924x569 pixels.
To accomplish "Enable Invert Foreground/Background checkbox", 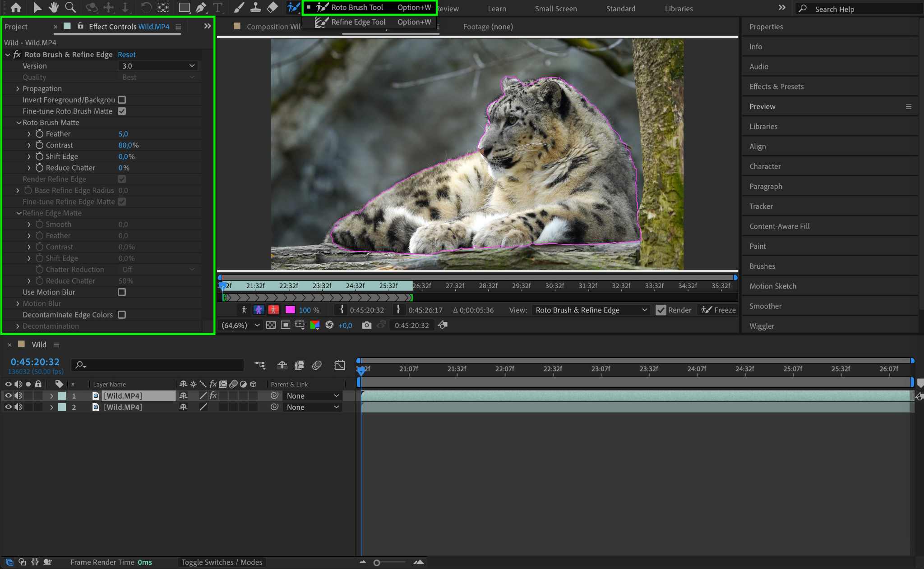I will click(x=122, y=100).
